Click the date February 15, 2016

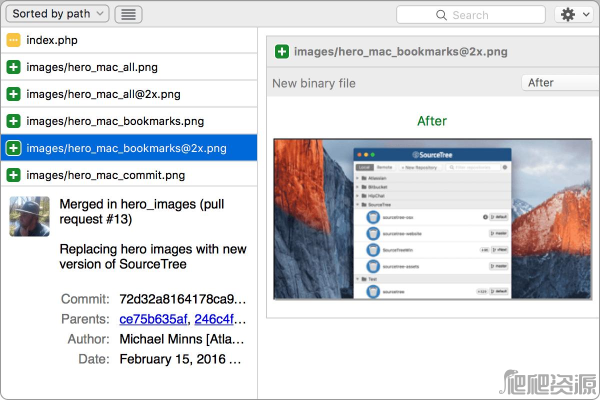pos(173,359)
